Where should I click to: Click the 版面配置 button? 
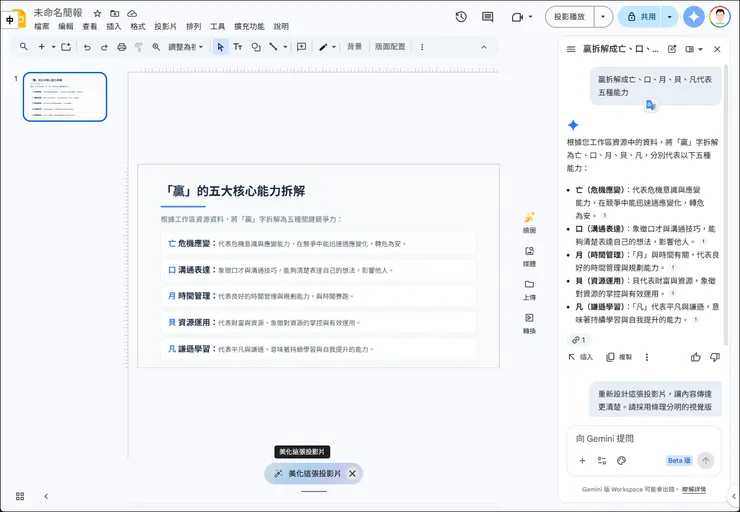(390, 47)
